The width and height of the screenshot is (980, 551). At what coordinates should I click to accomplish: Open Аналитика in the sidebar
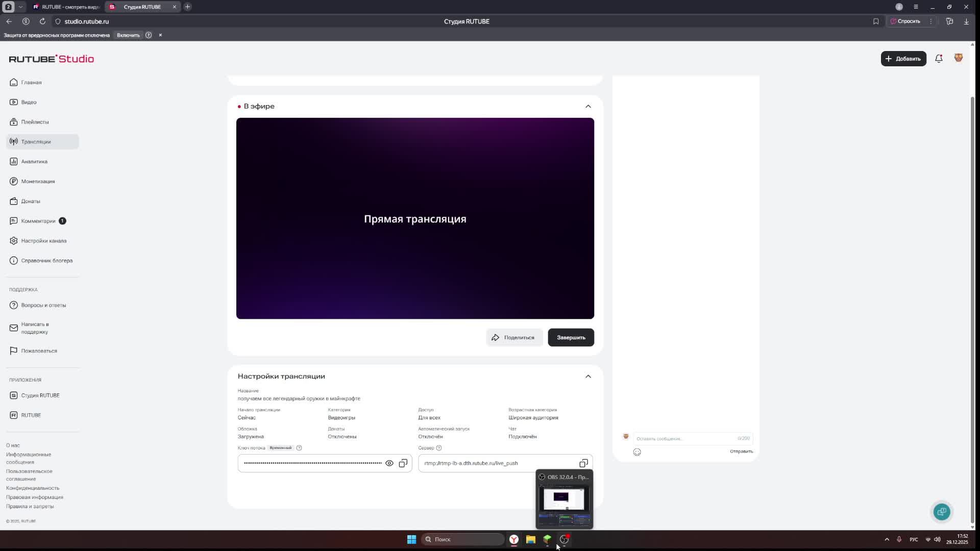34,162
